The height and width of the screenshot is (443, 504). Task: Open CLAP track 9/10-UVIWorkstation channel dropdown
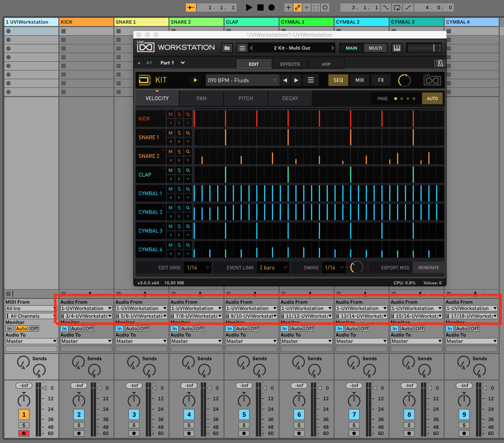pos(251,316)
